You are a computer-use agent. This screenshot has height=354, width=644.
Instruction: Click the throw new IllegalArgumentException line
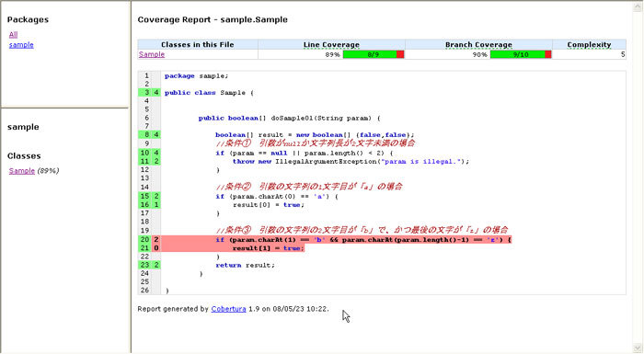click(351, 162)
